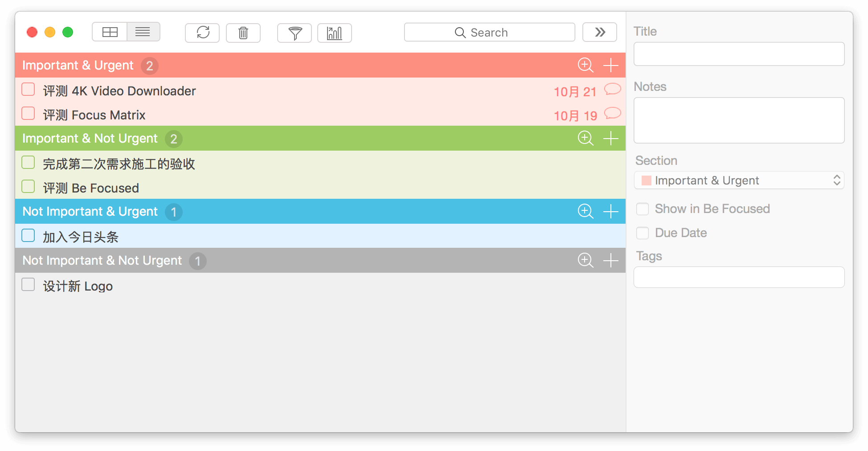Collapse sidebar with double chevron button

tap(600, 32)
